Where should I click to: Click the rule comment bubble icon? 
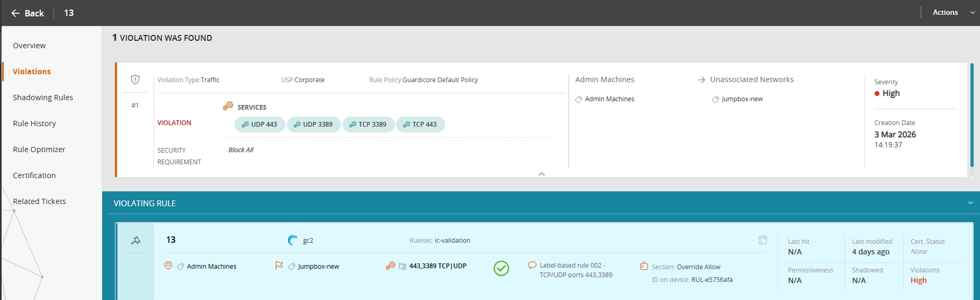(x=532, y=265)
